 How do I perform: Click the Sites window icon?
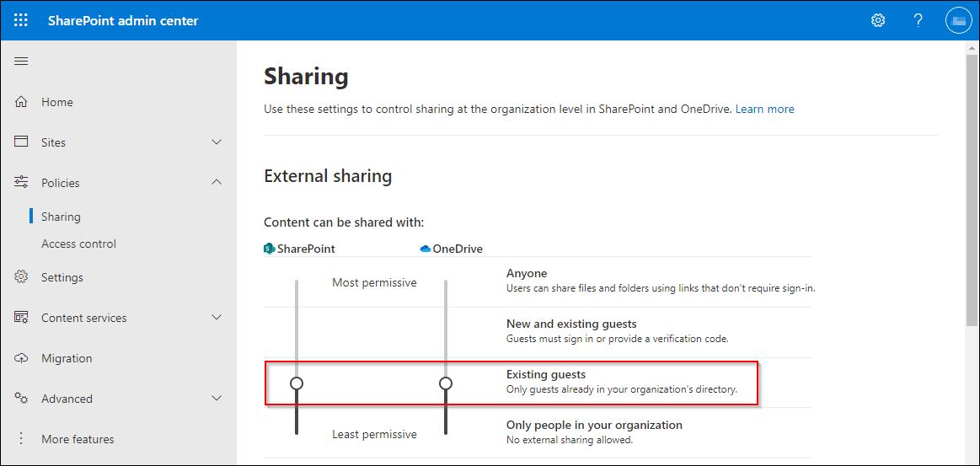(x=21, y=142)
